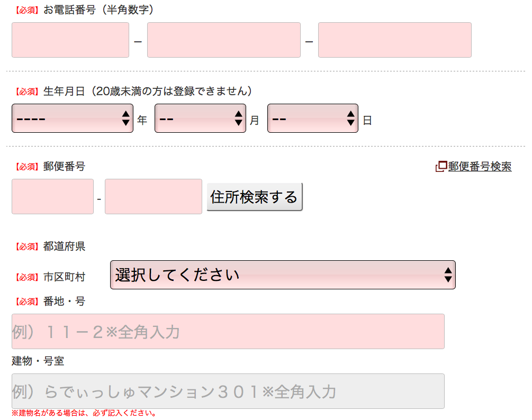532x420 pixels.
Task: Open the birth year dropdown
Action: [x=73, y=118]
